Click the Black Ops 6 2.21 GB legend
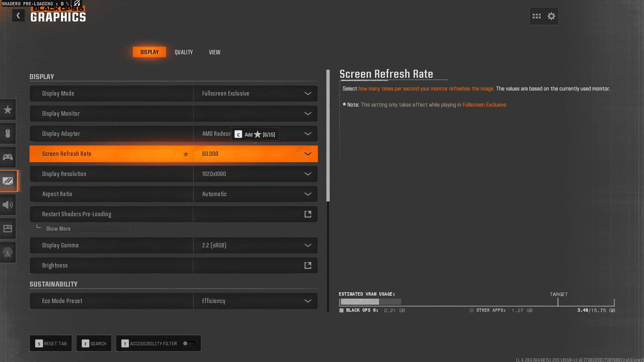The image size is (644, 362). pos(372,310)
